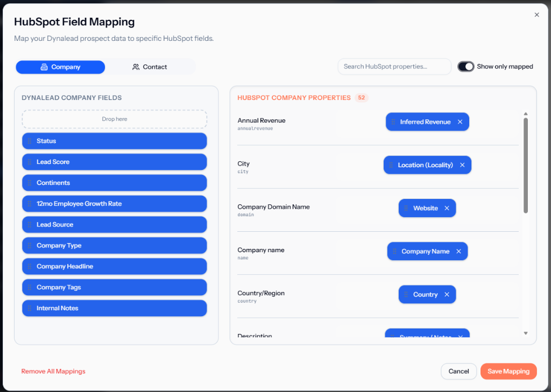Click drag handle on Internal Notes field
Screen dimensions: 551x392
point(30,308)
